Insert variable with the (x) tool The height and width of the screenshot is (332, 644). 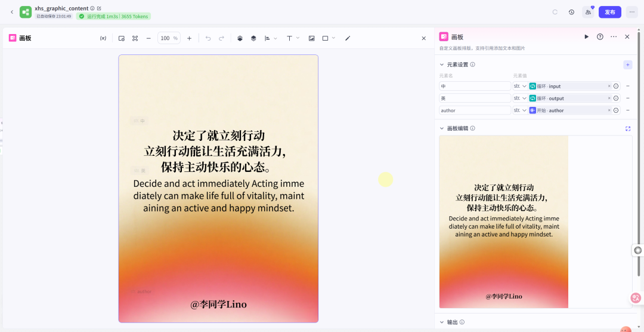[103, 38]
